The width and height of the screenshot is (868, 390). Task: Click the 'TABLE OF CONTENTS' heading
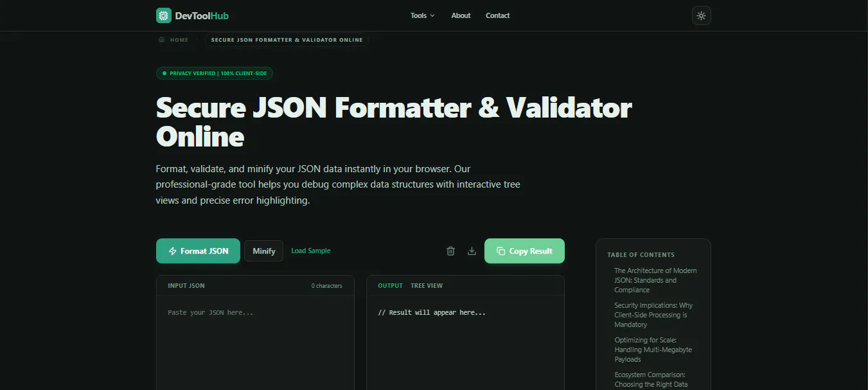click(x=641, y=255)
